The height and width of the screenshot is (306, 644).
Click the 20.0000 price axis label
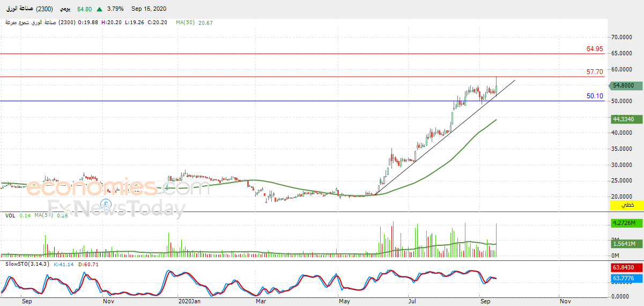click(x=621, y=196)
